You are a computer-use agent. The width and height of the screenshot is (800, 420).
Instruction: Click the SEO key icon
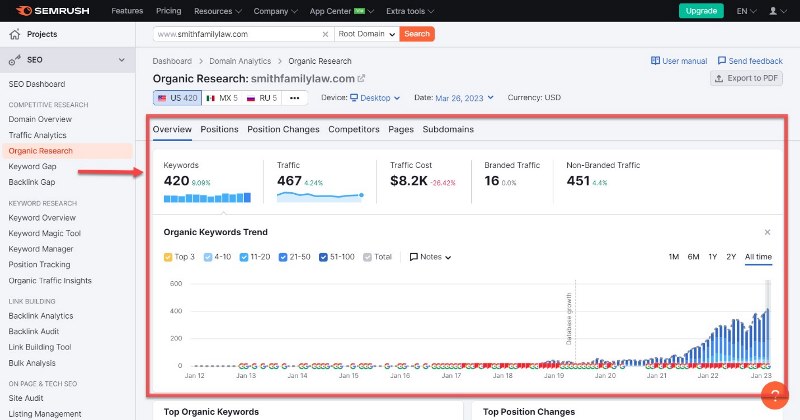point(15,60)
